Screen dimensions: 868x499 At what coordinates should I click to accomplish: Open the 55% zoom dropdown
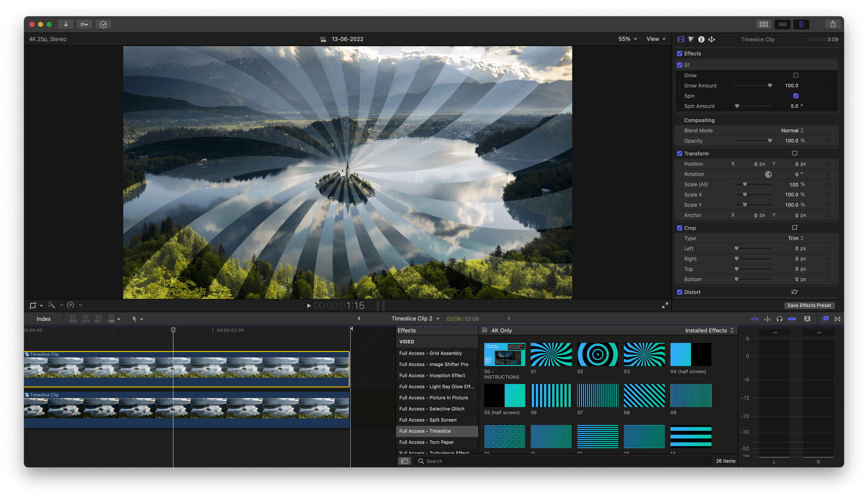(627, 39)
